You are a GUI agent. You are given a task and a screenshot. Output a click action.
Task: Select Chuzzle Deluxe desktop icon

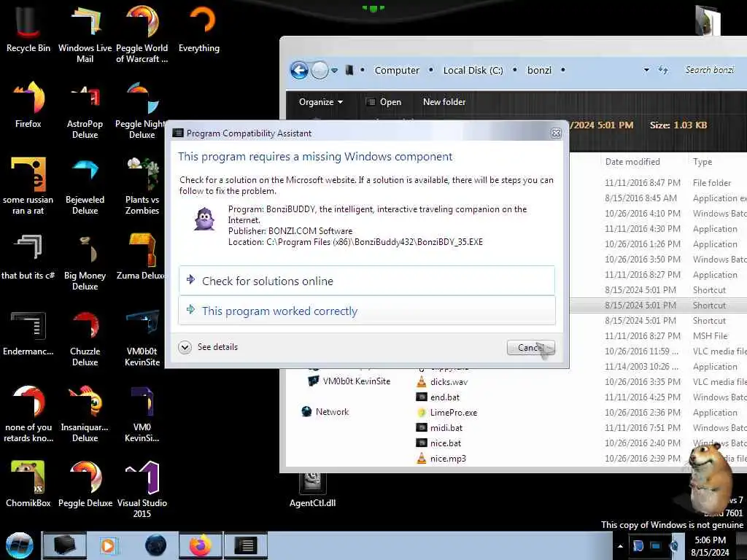[85, 338]
